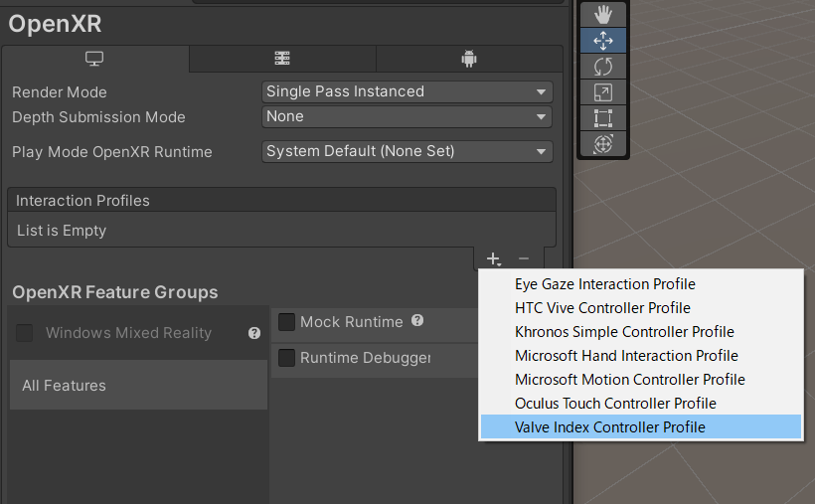Select the Scale tool

click(x=603, y=92)
